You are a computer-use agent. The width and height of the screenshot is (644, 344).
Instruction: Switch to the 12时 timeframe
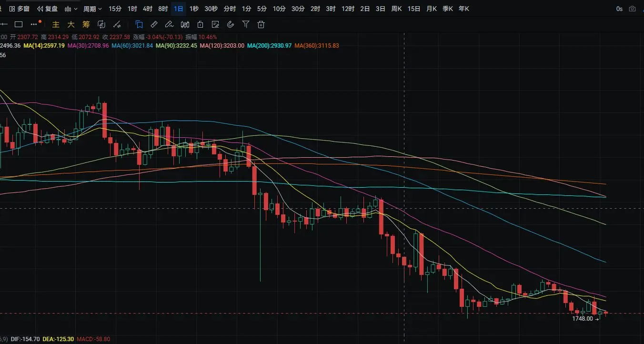click(x=348, y=9)
